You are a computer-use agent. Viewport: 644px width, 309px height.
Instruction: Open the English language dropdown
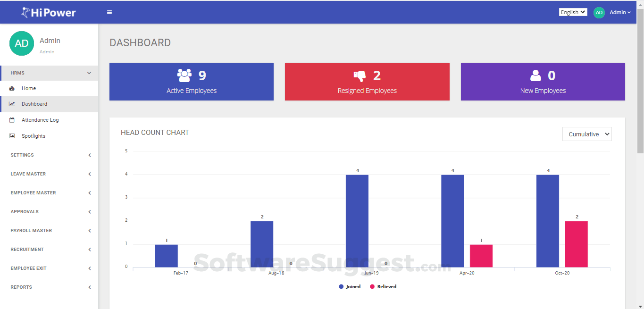(573, 11)
